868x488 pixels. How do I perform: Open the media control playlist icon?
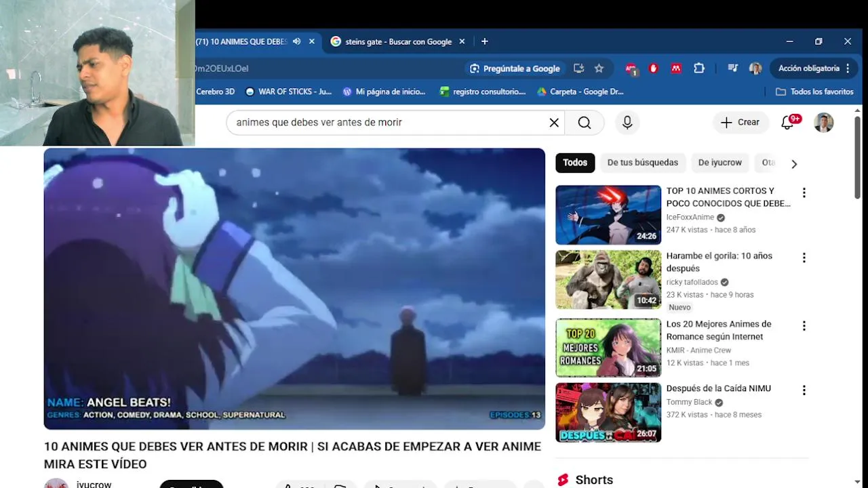coord(732,68)
